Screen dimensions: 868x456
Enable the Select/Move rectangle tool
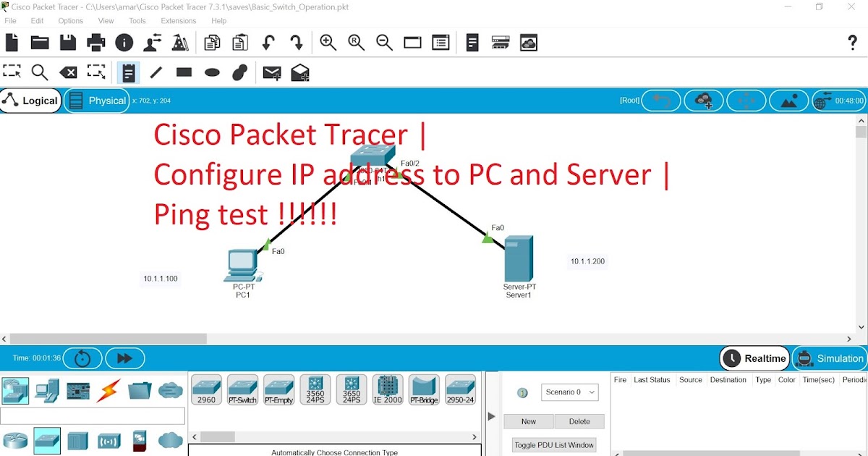[12, 72]
